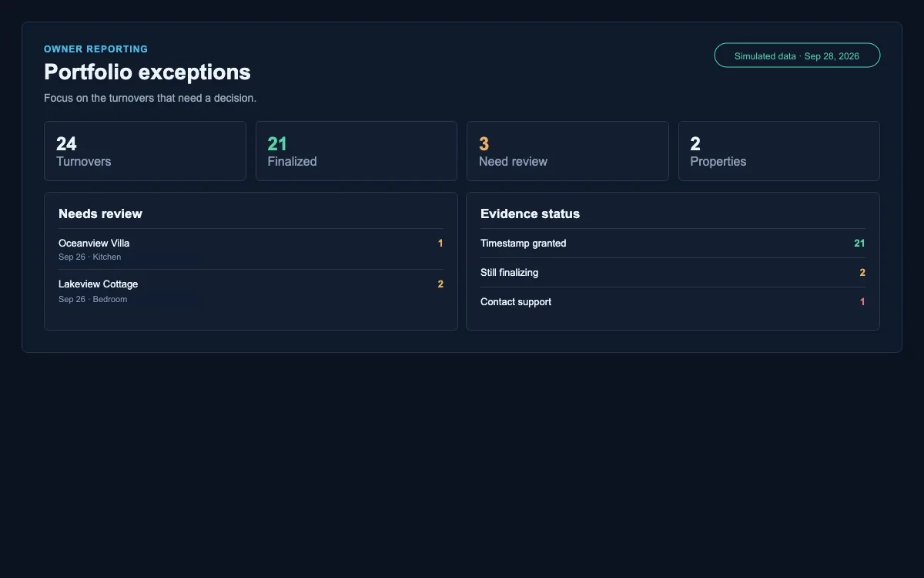
Task: Open the 21 Finalized summary card
Action: (x=357, y=151)
